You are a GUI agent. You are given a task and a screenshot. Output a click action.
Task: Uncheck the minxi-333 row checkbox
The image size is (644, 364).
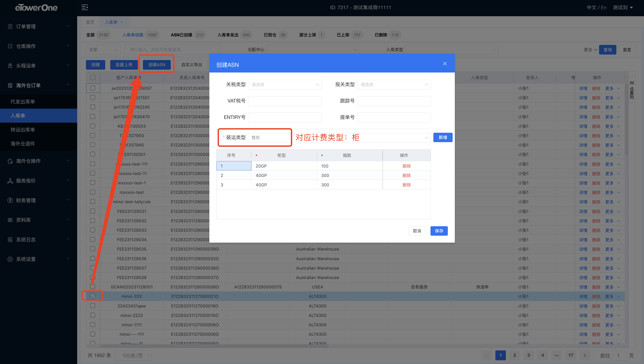click(93, 296)
